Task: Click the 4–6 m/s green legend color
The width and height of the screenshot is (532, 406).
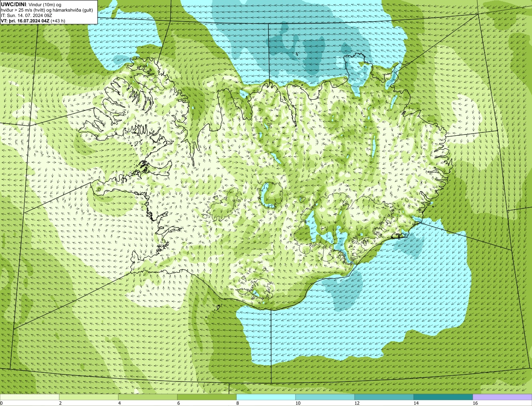Action: [x=148, y=397]
